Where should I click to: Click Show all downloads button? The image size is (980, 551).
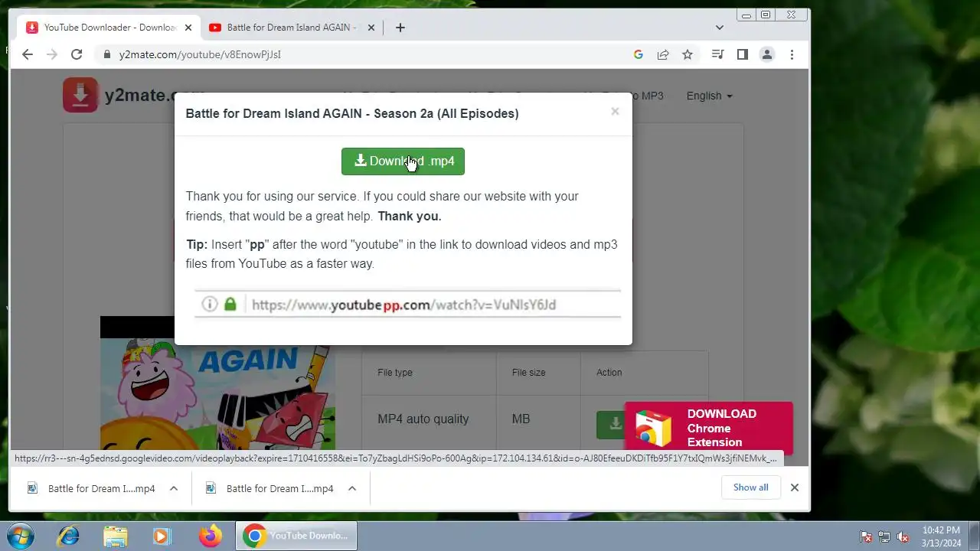[750, 487]
